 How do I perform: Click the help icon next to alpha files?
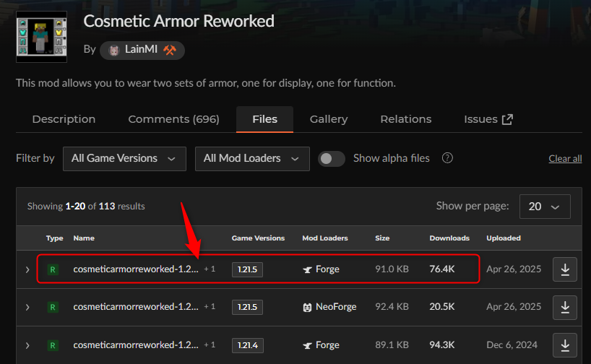(x=447, y=158)
